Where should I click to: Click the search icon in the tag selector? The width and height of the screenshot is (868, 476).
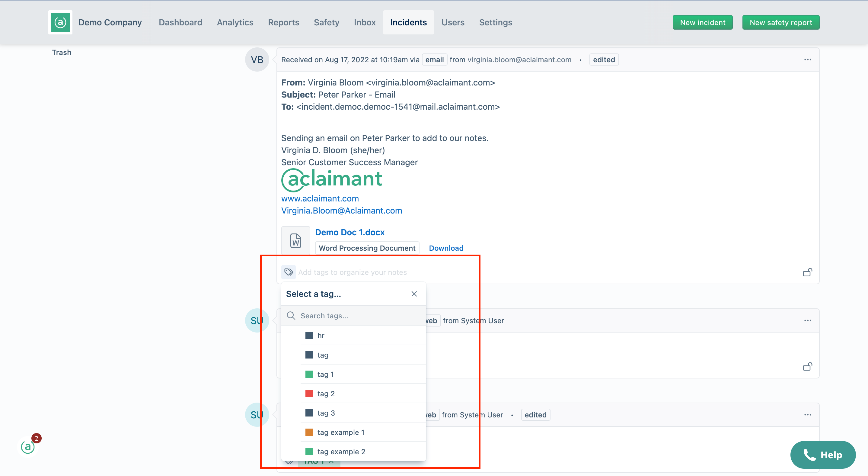point(291,316)
